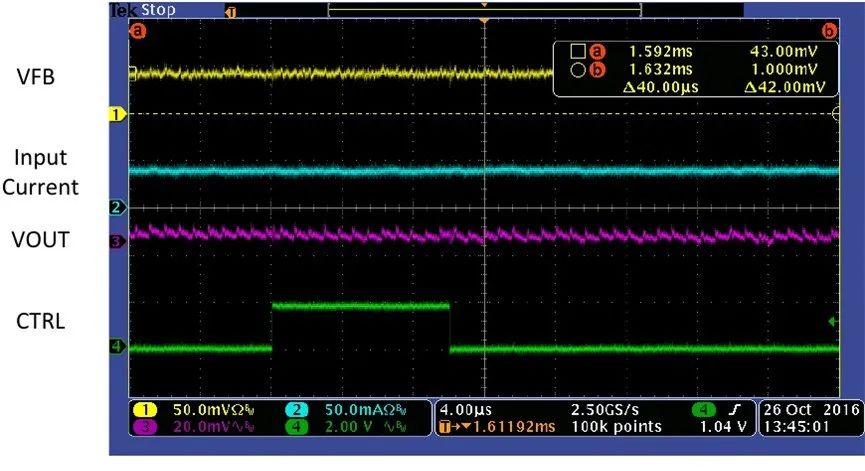The image size is (865, 471).
Task: Click the CTRL label
Action: 40,321
